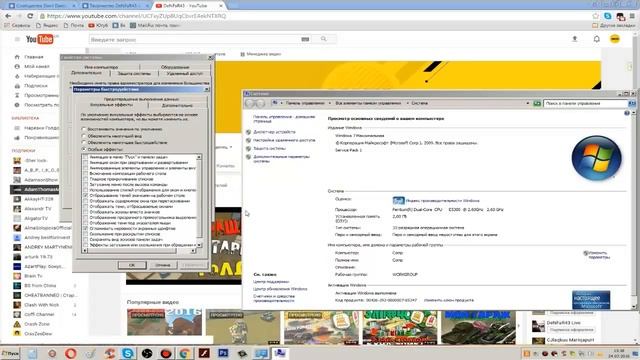
Task: Toggle Включение композиции рабочего стола checkbox
Action: 86,173
